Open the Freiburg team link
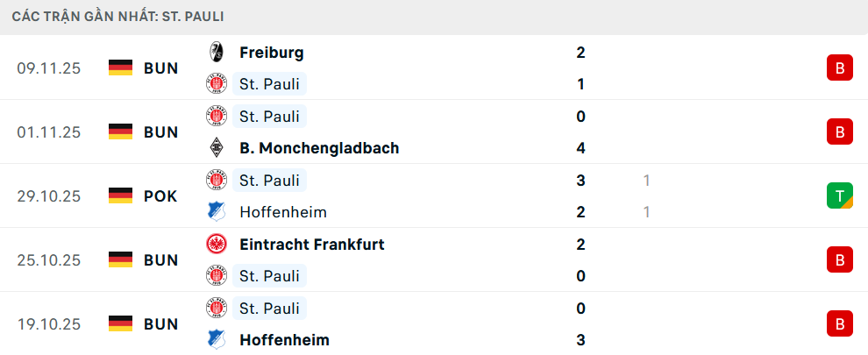 tap(271, 53)
